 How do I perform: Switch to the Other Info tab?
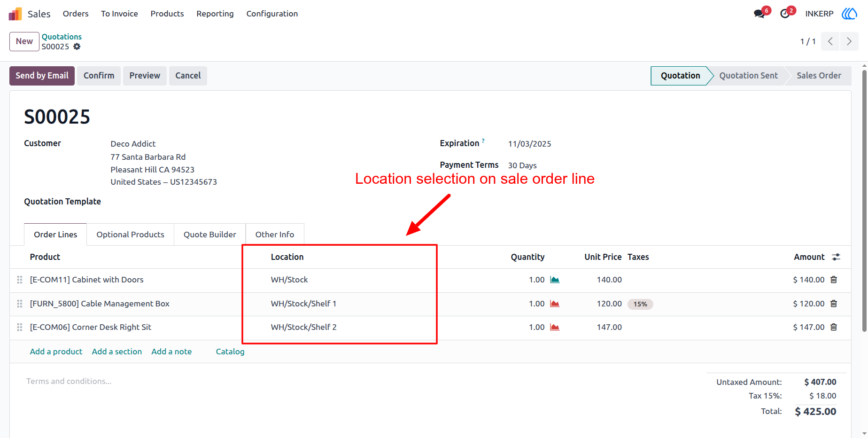point(275,235)
